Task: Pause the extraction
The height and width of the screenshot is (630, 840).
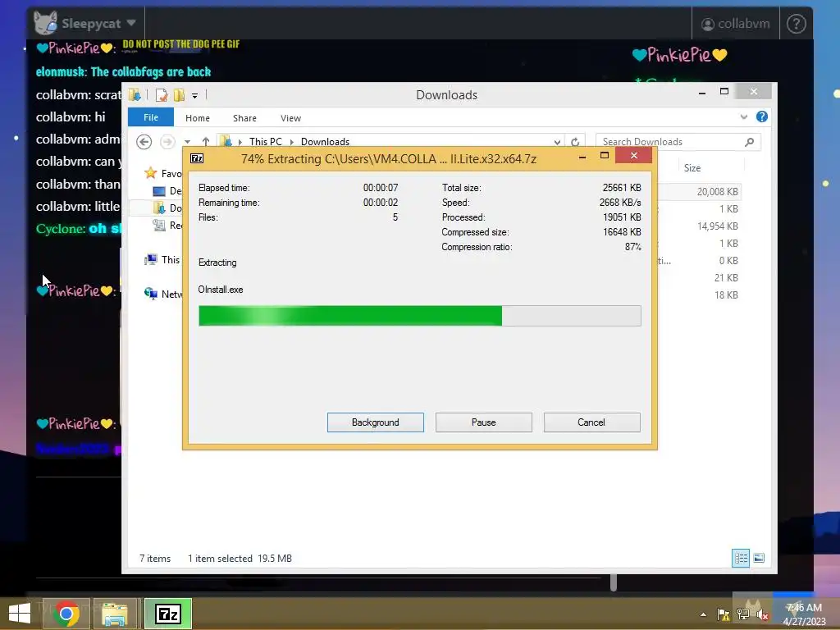Action: [483, 422]
